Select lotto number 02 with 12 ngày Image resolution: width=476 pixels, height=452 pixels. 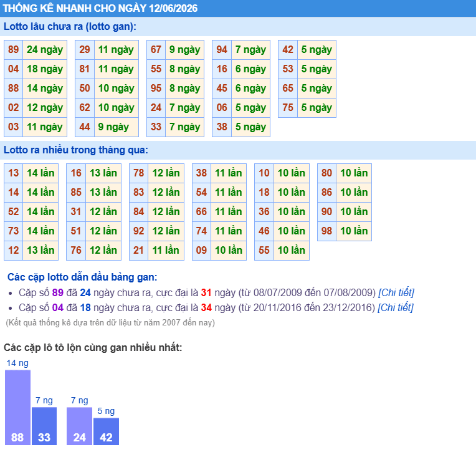pos(13,107)
